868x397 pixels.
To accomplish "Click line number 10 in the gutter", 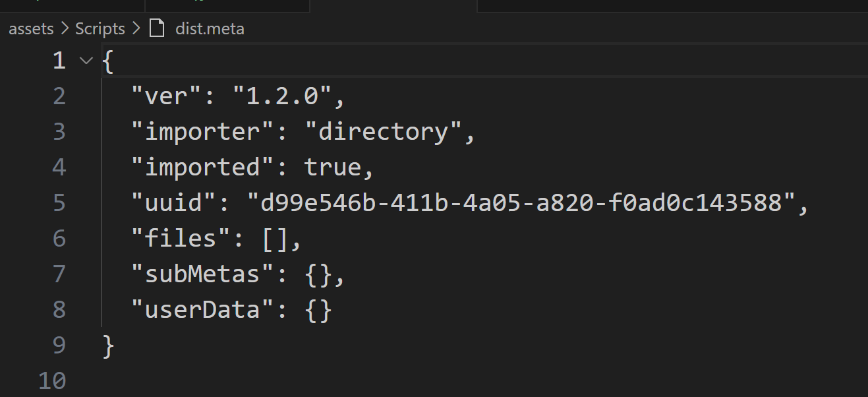I will 52,381.
